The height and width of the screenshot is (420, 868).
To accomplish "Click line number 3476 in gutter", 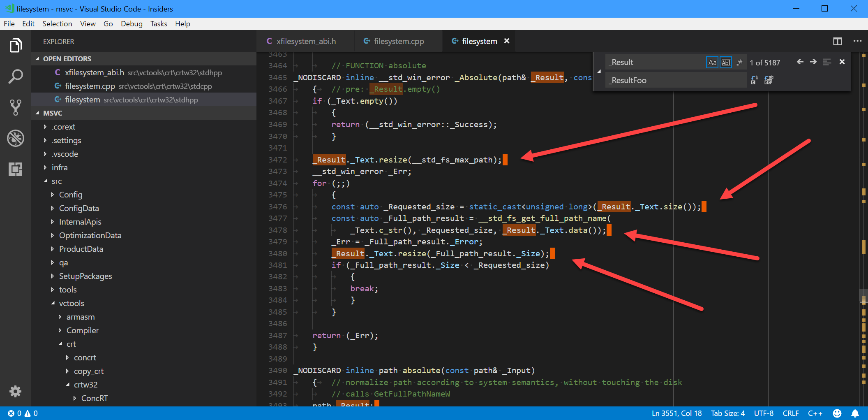I will click(278, 207).
